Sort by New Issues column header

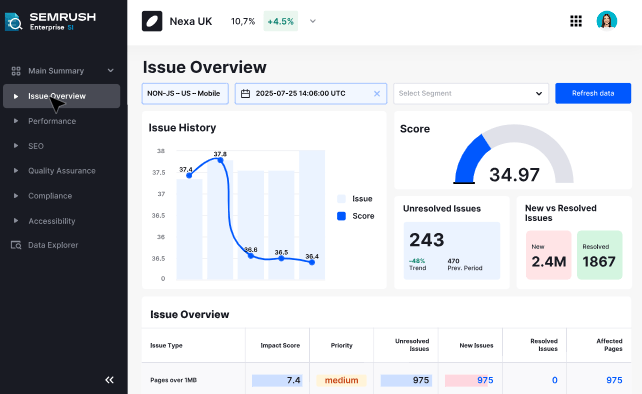click(x=476, y=345)
